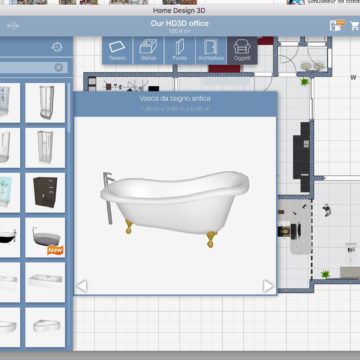The height and width of the screenshot is (360, 360).
Task: Select the Terreno tool tab
Action: [117, 50]
